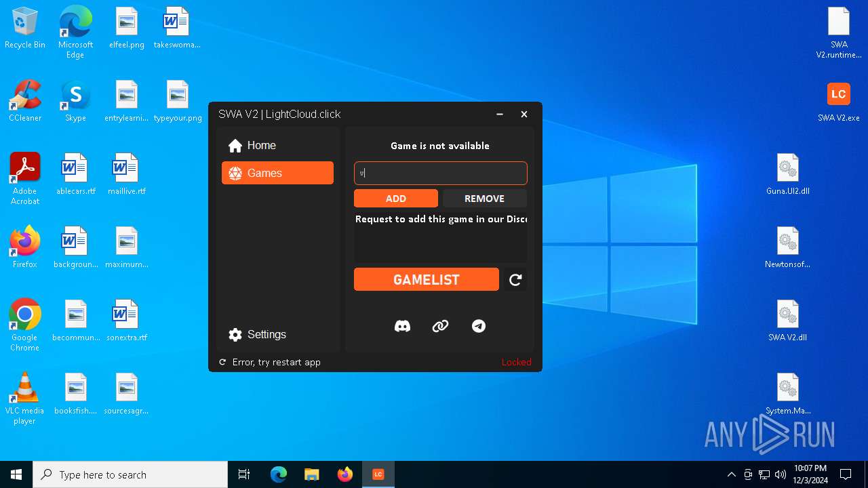Screen dimensions: 868x488
Task: Open Task View on the taskbar
Action: click(244, 474)
